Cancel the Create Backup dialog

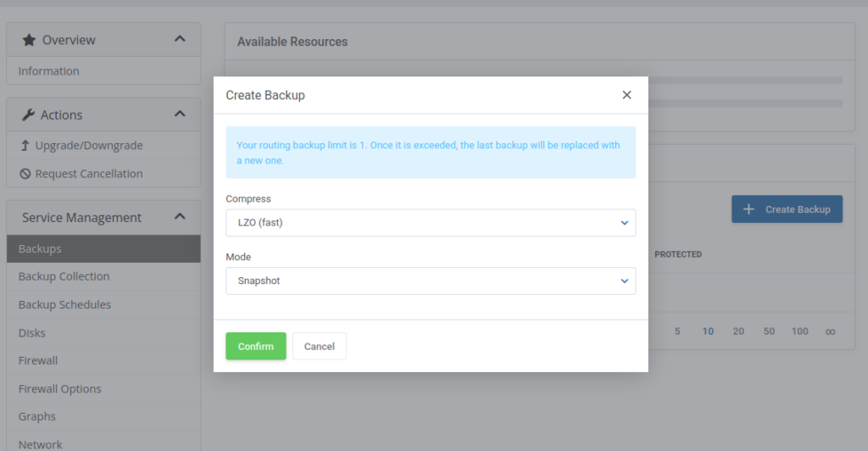coord(320,346)
